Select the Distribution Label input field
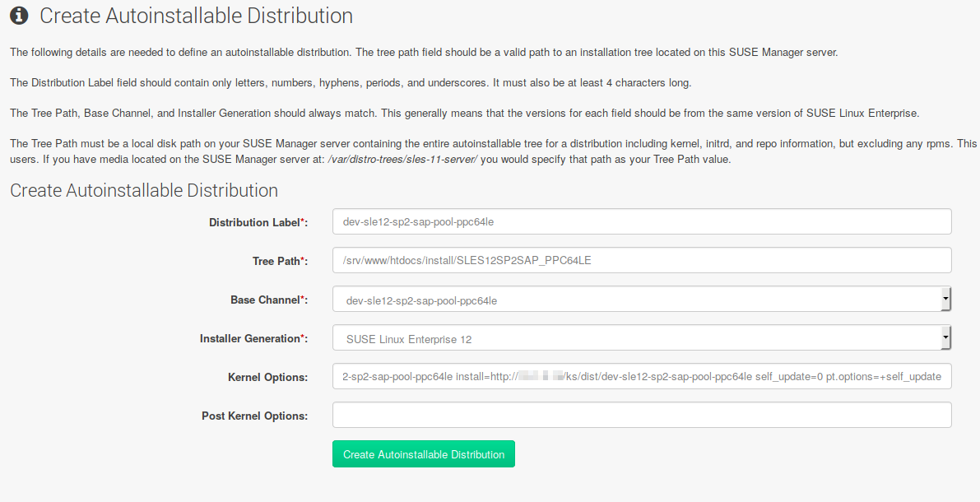This screenshot has width=980, height=502. (576, 221)
